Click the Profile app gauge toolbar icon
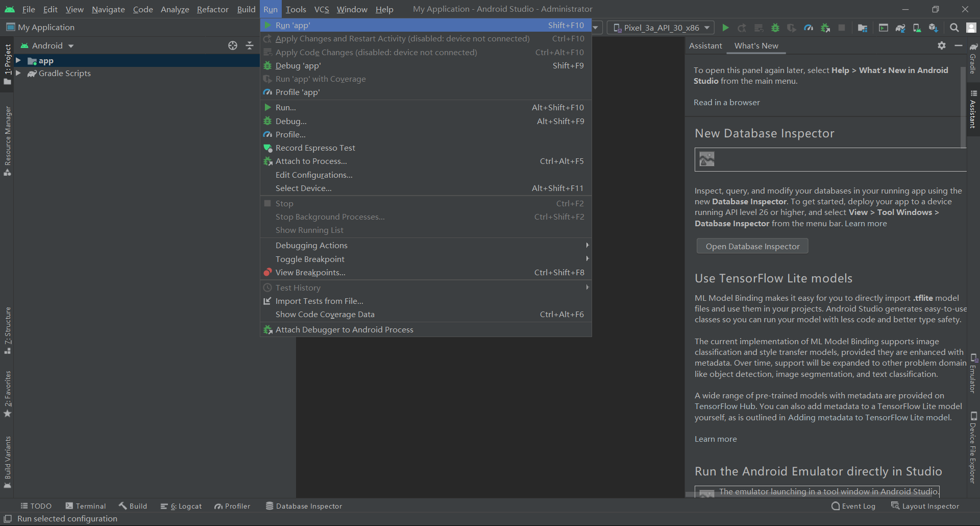Viewport: 980px width, 526px height. pos(808,28)
